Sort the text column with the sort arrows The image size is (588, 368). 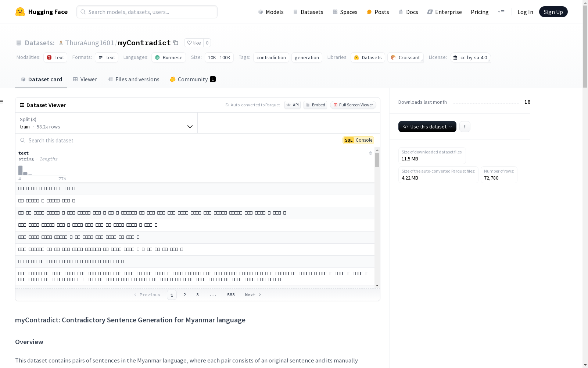(370, 153)
